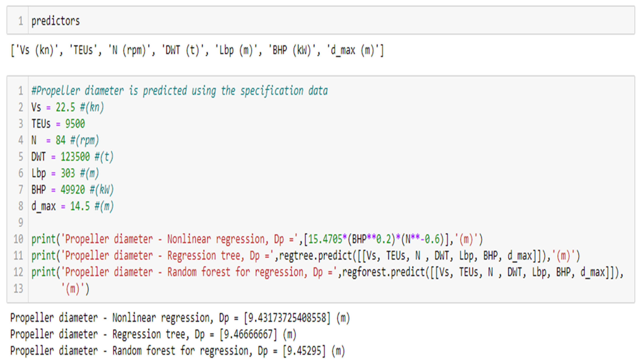Click the BHP value 49920
The width and height of the screenshot is (640, 364).
(x=72, y=190)
